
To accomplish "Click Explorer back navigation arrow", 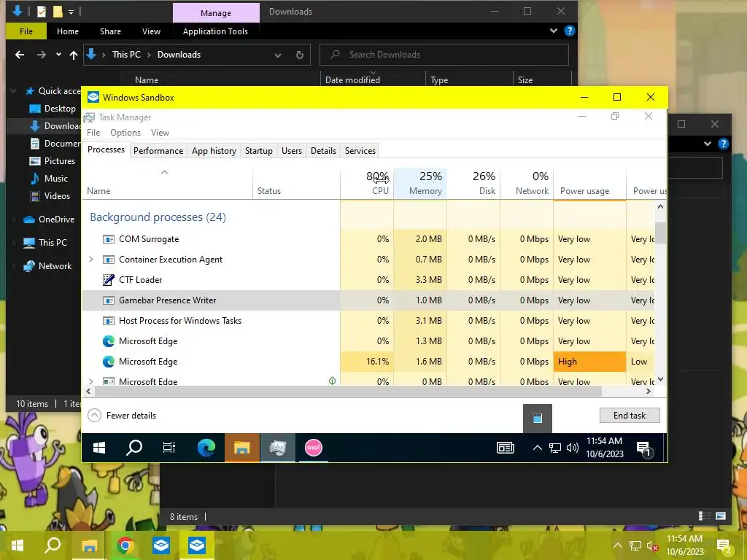I will pyautogui.click(x=20, y=55).
